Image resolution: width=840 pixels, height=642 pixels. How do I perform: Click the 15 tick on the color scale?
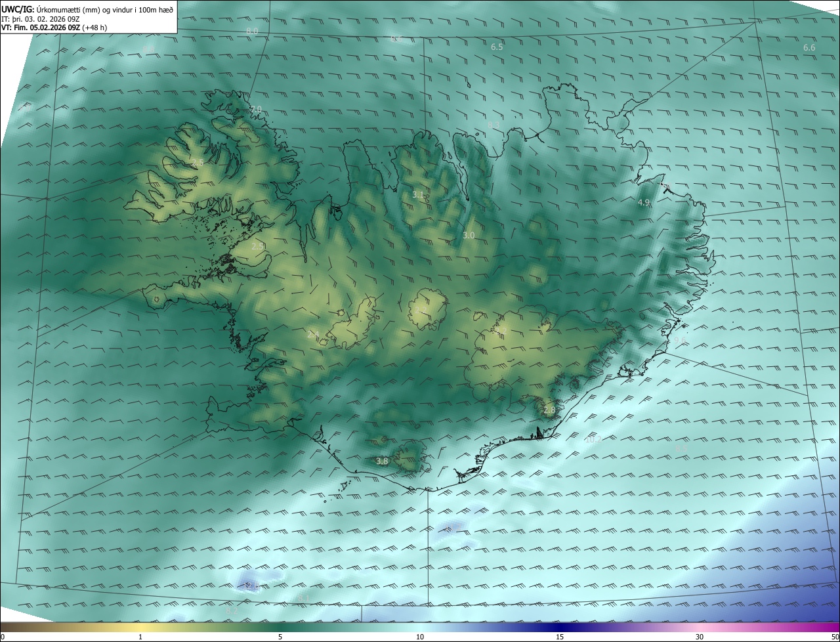click(560, 637)
